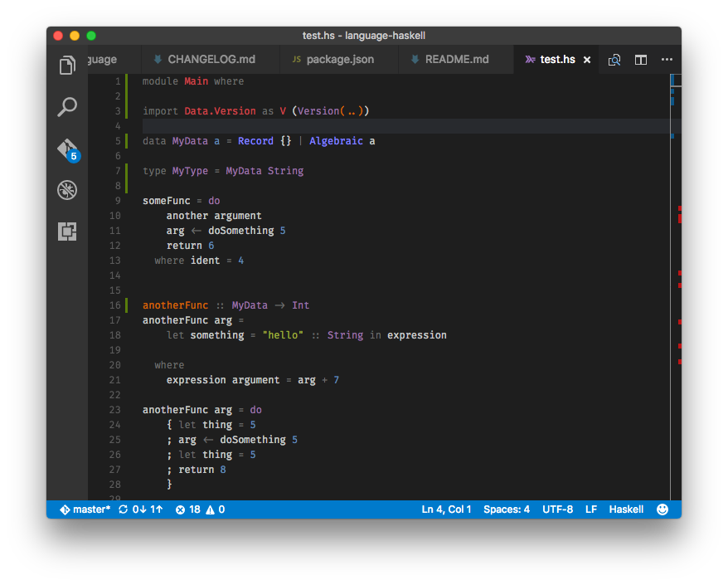Click the sync changes status button
This screenshot has height=585, width=728.
141,509
